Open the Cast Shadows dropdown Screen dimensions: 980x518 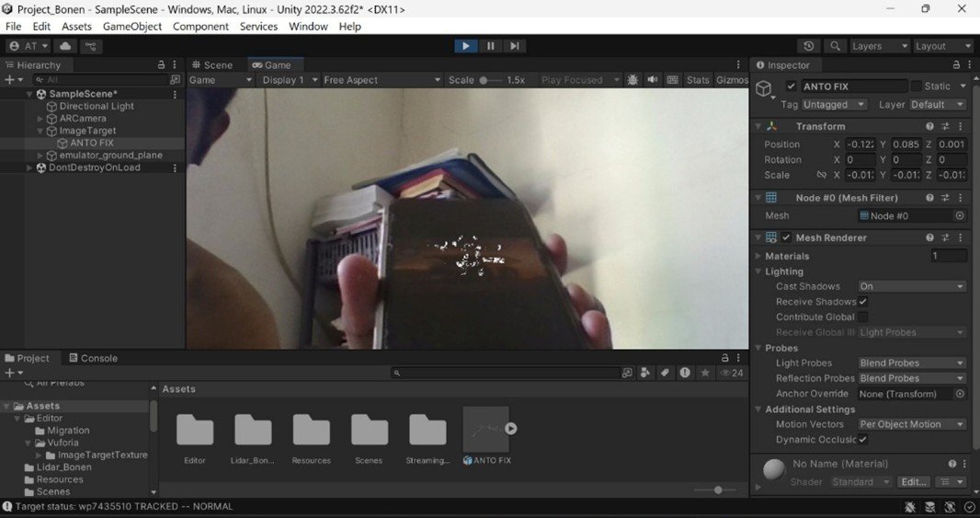click(x=911, y=286)
